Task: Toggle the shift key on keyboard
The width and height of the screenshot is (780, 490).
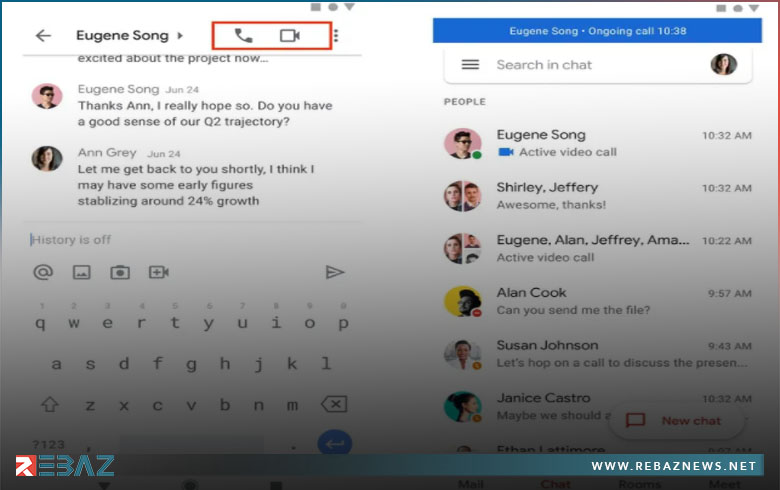Action: [x=48, y=405]
